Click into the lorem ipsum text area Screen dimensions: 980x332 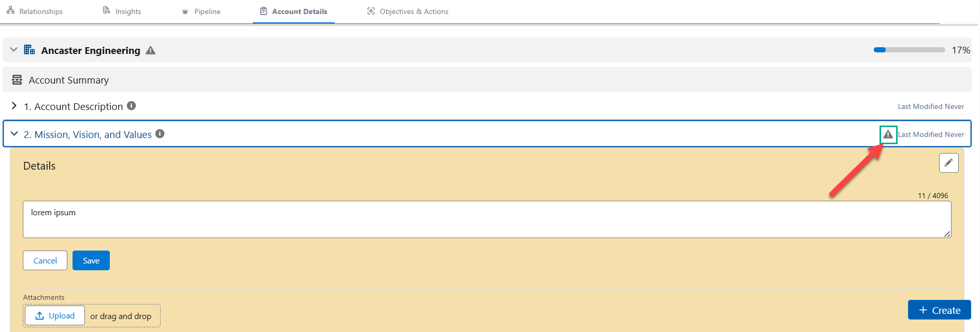pos(486,219)
